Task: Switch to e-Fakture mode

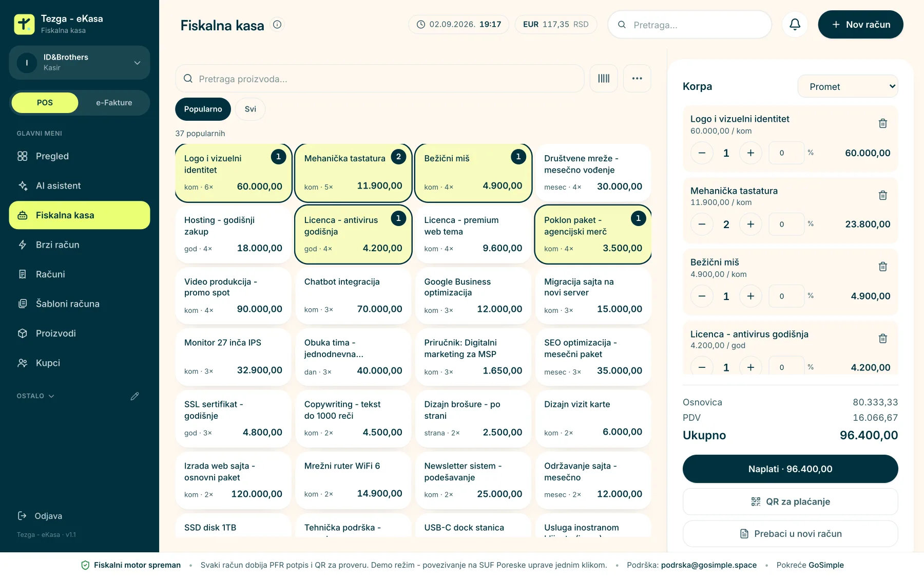Action: click(x=114, y=103)
